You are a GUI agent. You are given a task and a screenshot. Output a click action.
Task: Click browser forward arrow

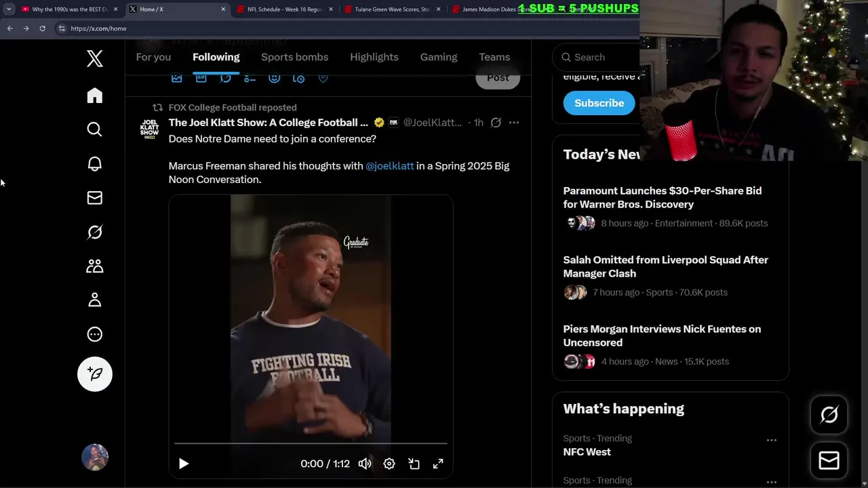click(x=26, y=28)
